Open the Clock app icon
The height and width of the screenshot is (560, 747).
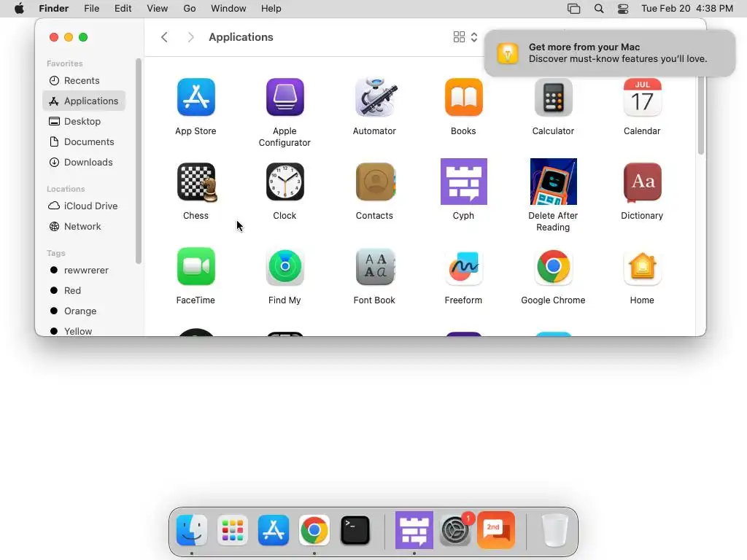pyautogui.click(x=285, y=182)
